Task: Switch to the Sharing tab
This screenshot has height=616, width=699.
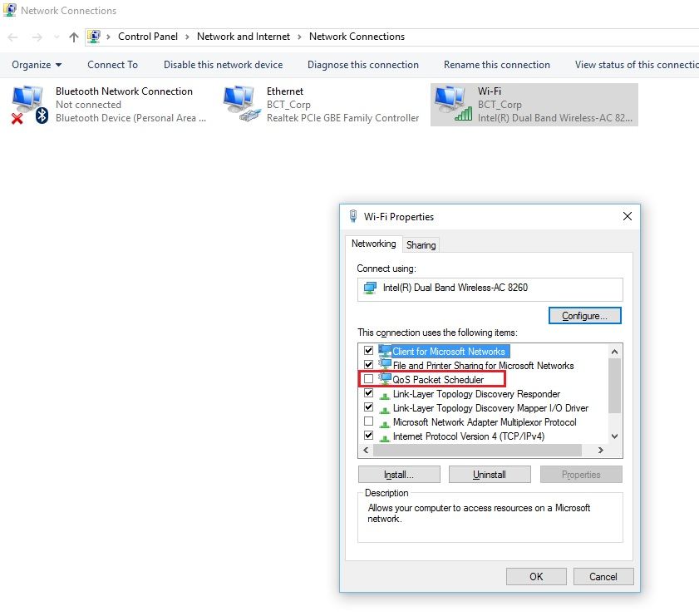Action: click(x=421, y=245)
